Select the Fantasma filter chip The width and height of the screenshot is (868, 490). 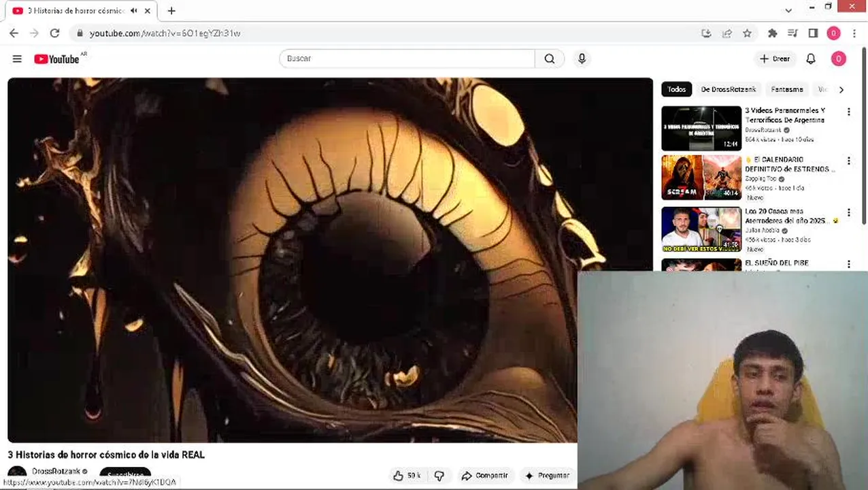pyautogui.click(x=787, y=89)
